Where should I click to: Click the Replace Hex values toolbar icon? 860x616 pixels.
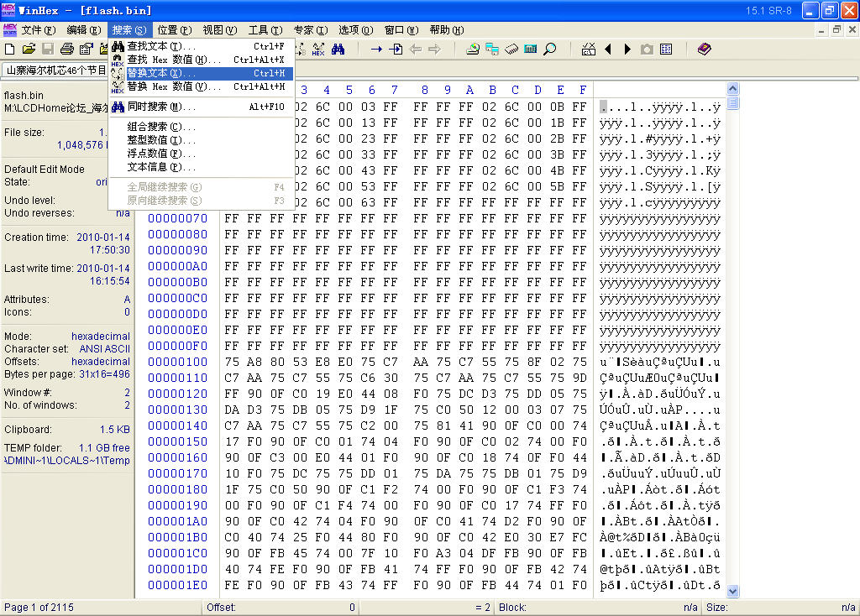click(x=318, y=50)
